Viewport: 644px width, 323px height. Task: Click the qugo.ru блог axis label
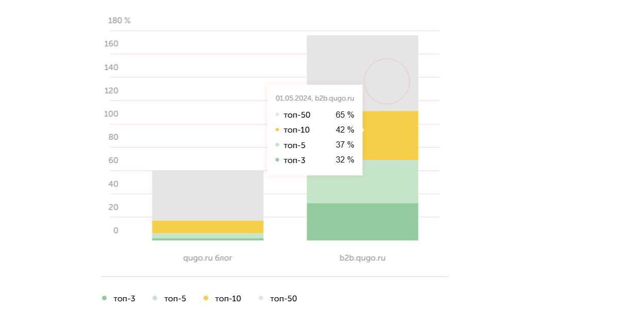(x=208, y=258)
